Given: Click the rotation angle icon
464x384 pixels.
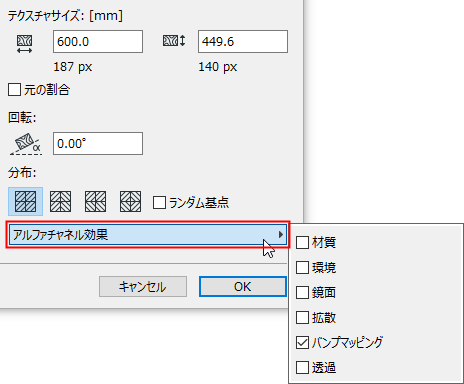Looking at the screenshot, I should [26, 144].
